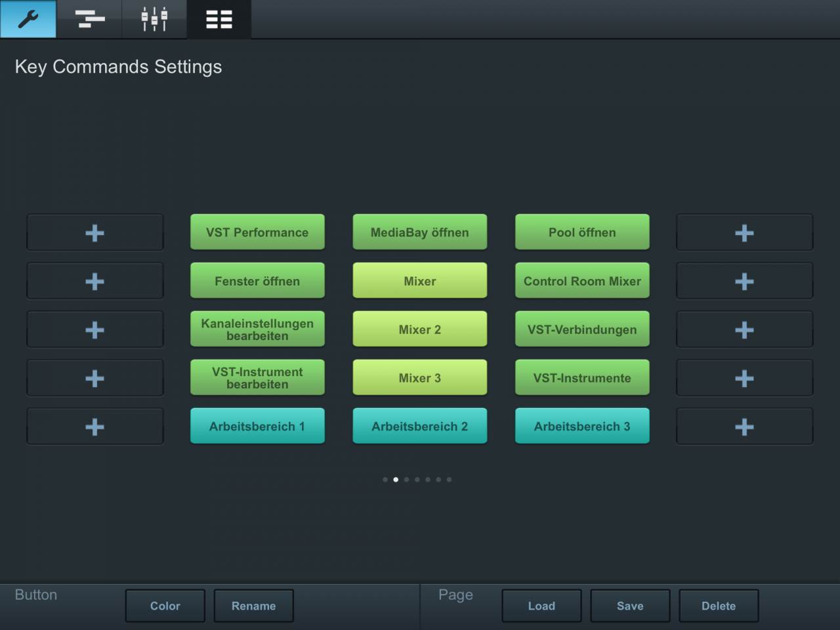Change the button Color
Image resolution: width=840 pixels, height=630 pixels.
165,606
